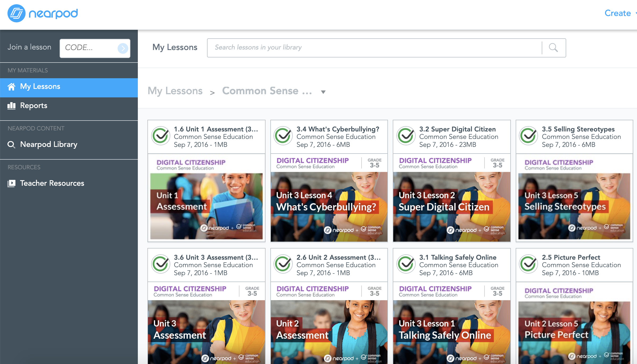Open Reports in the sidebar

(34, 106)
